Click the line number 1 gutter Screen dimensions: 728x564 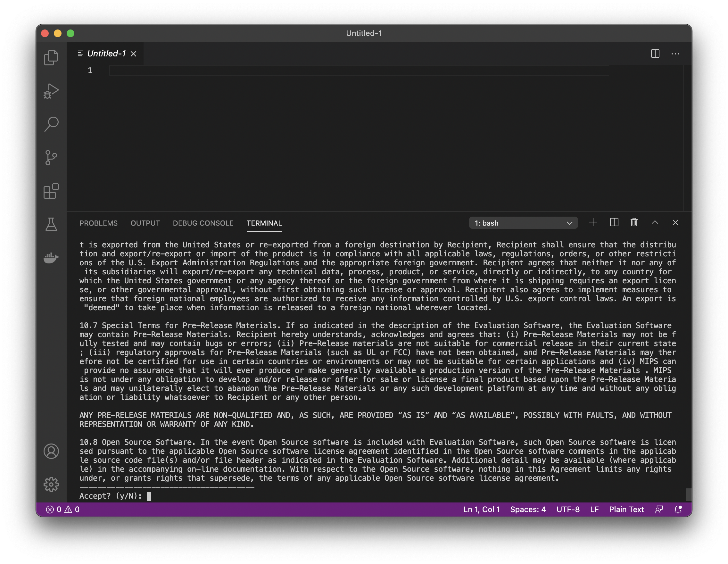click(90, 70)
